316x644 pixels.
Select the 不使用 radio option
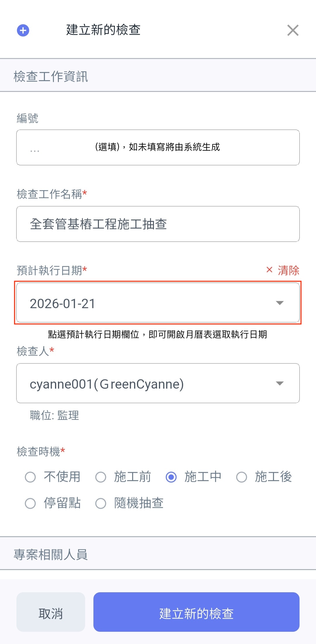pyautogui.click(x=30, y=477)
